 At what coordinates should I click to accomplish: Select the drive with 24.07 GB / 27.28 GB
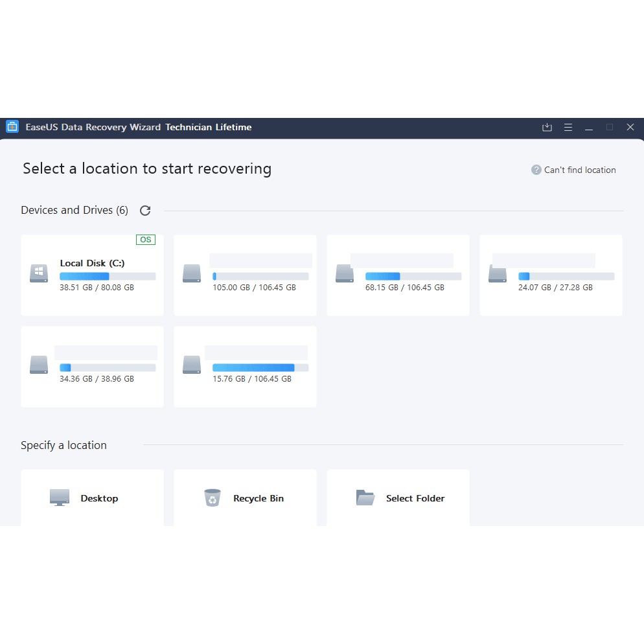tap(551, 275)
